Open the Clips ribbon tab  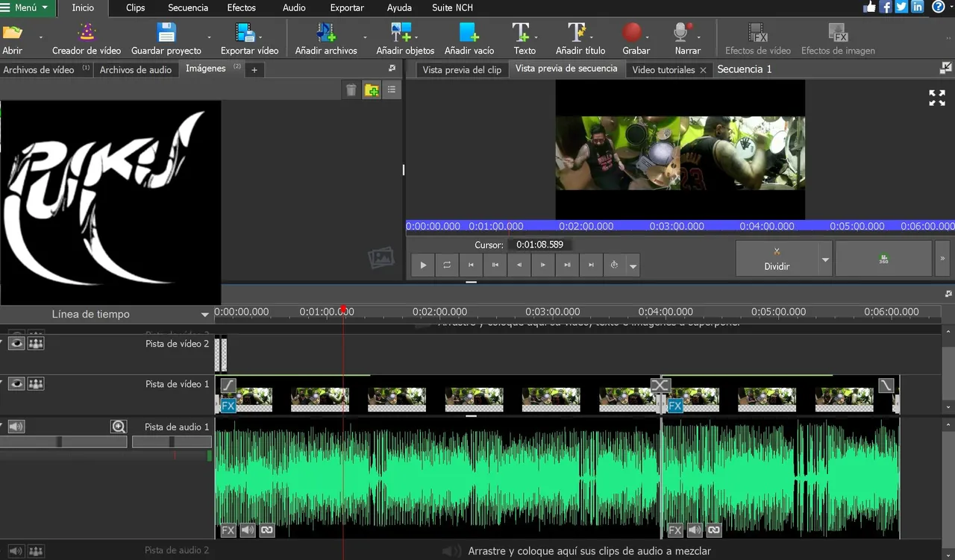[136, 7]
